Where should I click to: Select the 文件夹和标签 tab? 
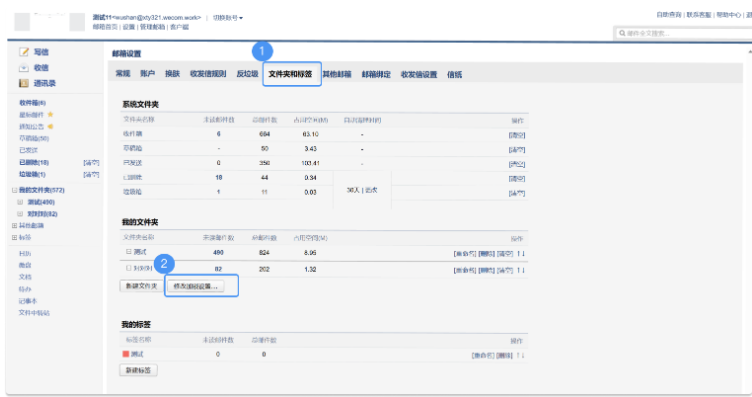(291, 74)
